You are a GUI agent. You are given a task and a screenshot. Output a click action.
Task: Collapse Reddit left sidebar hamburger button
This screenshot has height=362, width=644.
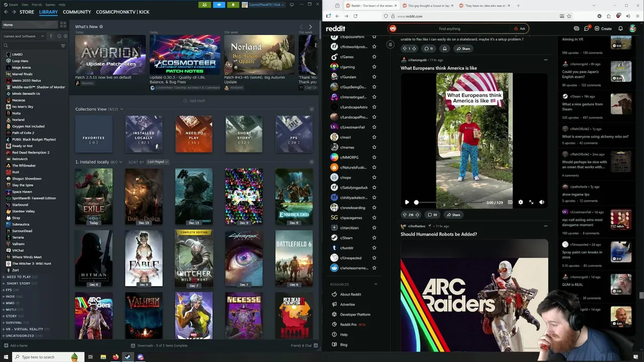click(390, 45)
